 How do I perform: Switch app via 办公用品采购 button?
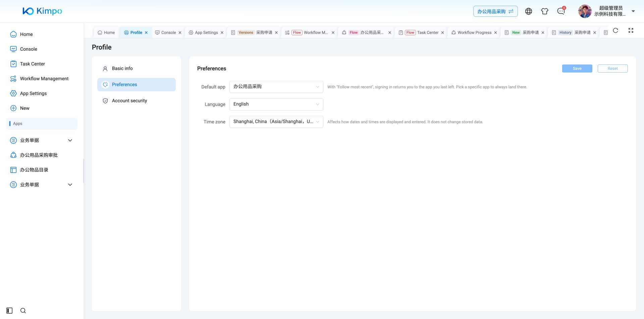495,11
